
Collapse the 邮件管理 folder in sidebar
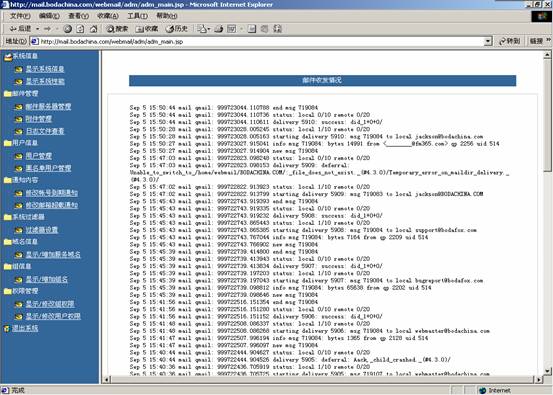point(21,93)
